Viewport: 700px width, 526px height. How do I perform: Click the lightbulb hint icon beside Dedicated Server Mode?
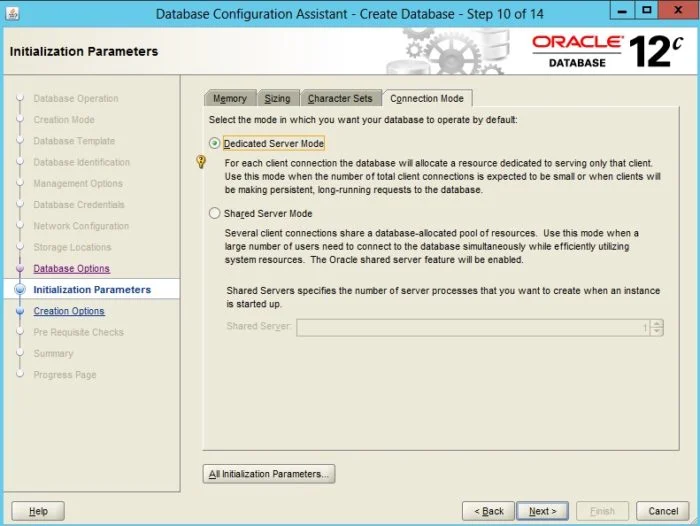[x=201, y=161]
